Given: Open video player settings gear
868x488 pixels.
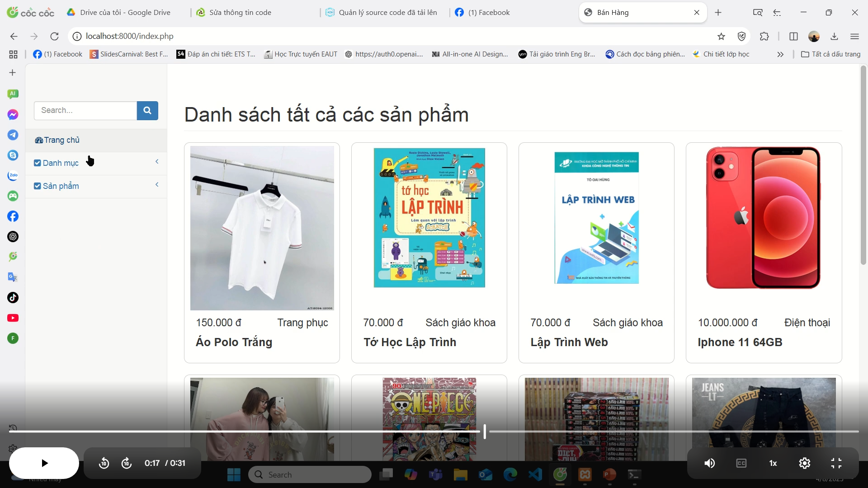Looking at the screenshot, I should 805,463.
